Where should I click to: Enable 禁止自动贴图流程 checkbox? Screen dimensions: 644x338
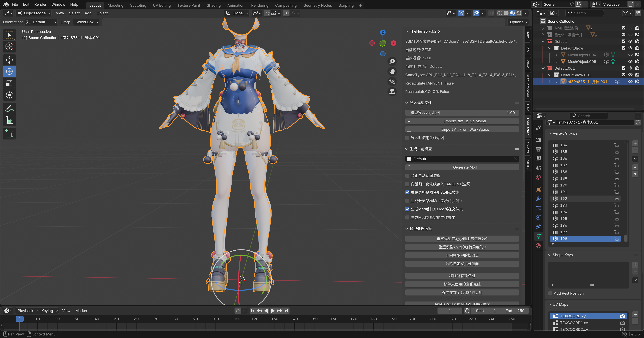pos(408,176)
